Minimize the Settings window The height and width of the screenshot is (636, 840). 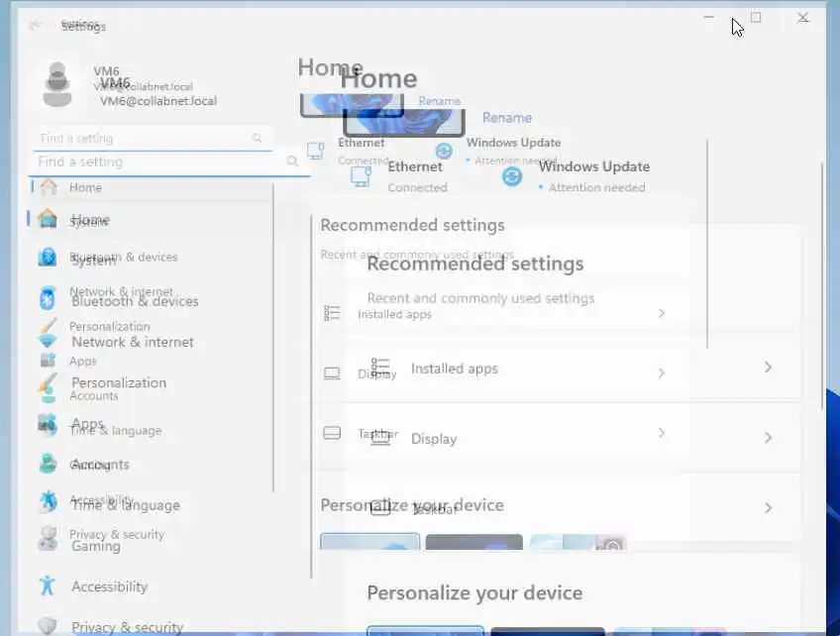coord(708,18)
